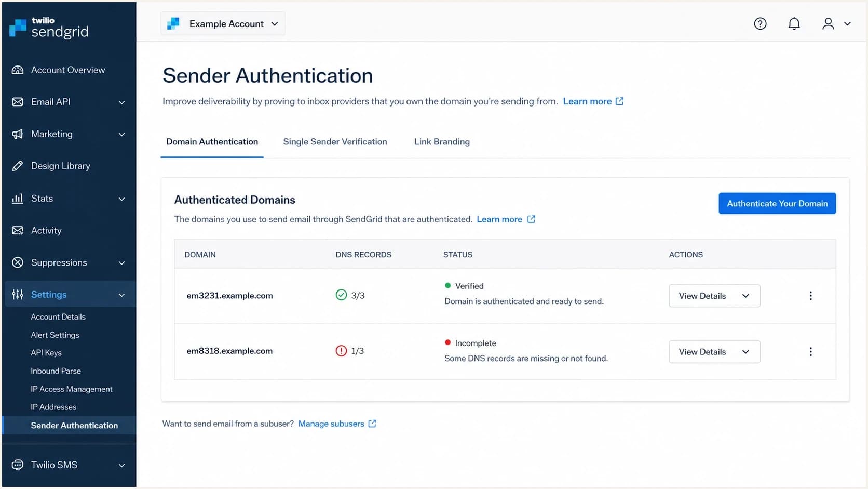The image size is (868, 489).
Task: Open Account Details in Settings submenu
Action: [x=58, y=316]
